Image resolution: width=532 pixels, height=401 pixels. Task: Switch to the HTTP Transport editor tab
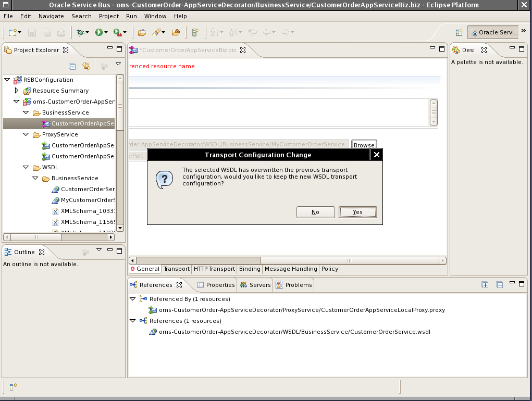click(x=214, y=269)
